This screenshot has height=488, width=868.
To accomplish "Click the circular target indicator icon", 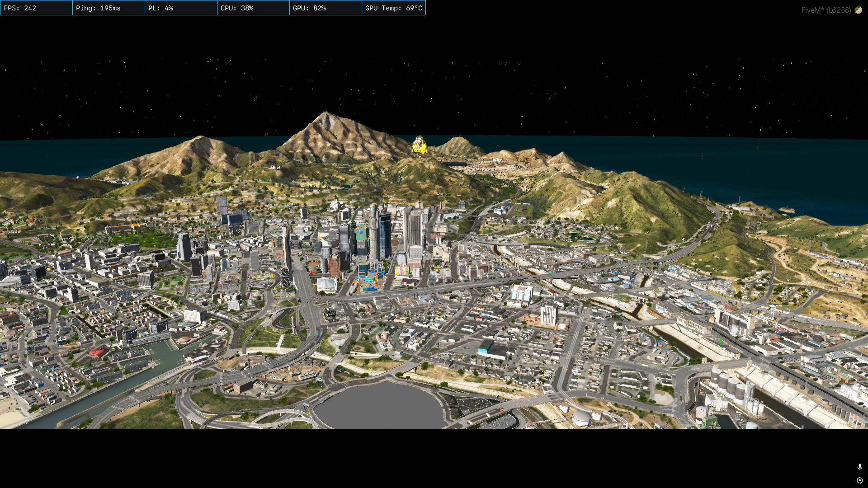I will click(859, 480).
